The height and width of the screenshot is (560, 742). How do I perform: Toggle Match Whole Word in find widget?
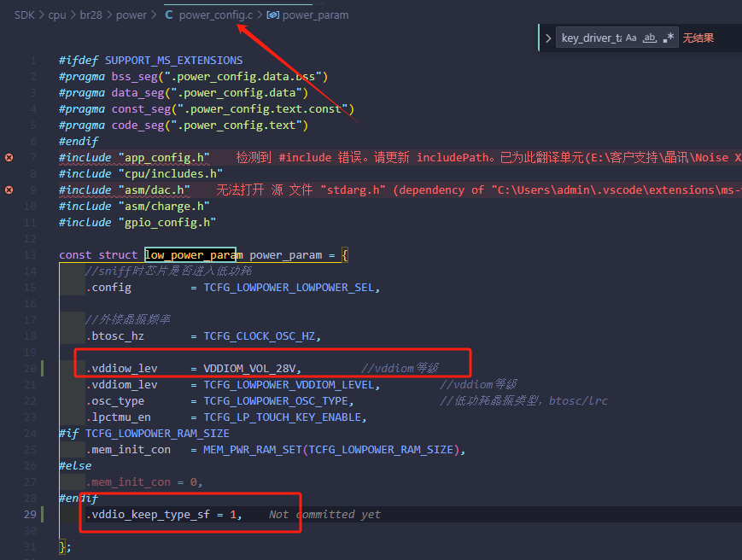point(649,38)
